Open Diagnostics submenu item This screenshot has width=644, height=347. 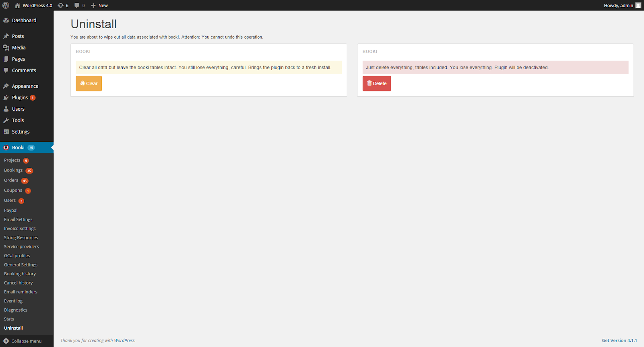pos(16,310)
